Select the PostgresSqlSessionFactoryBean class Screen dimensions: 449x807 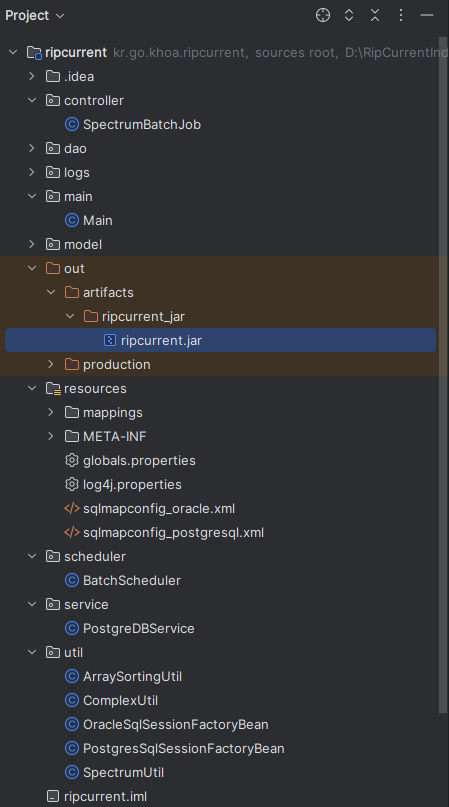pos(183,749)
